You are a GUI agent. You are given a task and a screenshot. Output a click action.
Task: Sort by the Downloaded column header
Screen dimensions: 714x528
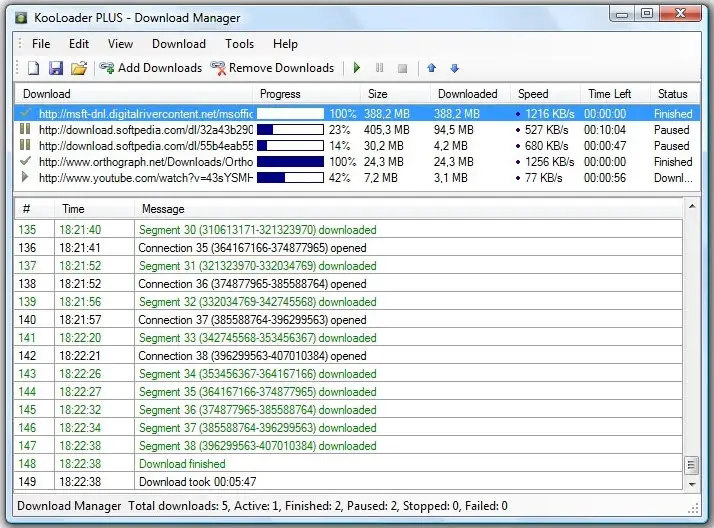[470, 94]
